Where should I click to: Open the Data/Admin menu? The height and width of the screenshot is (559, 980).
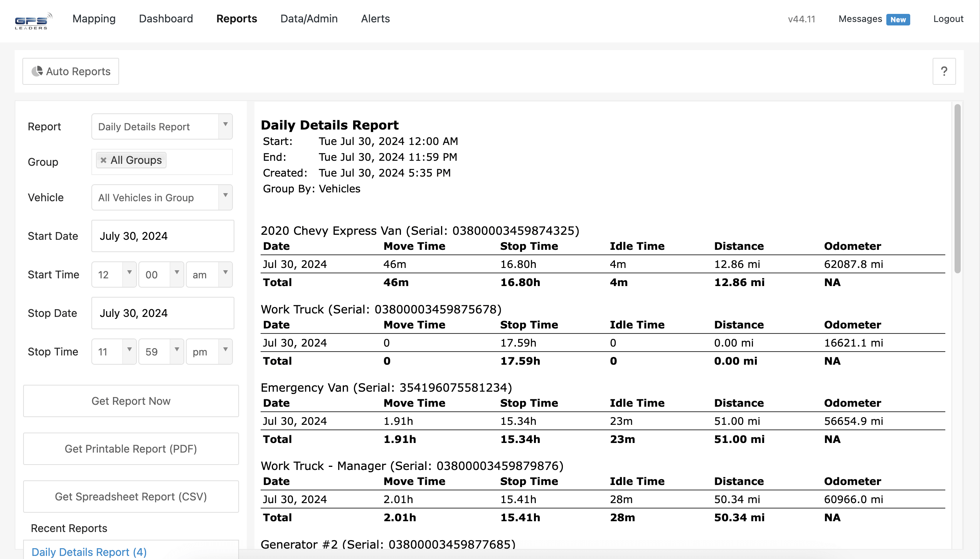click(309, 19)
